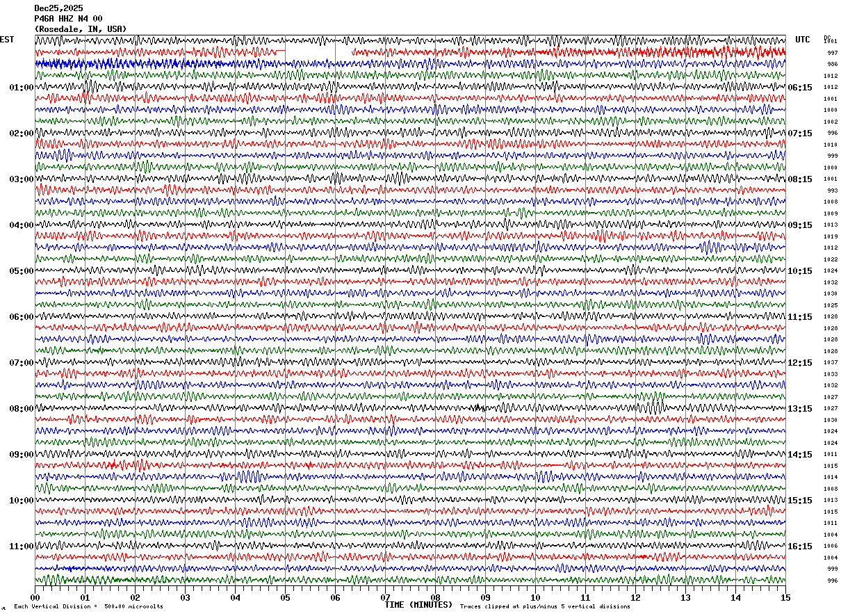Click the location text (Rosedale, IN, USA)
Screen dimensions: 841x616
tap(81, 29)
